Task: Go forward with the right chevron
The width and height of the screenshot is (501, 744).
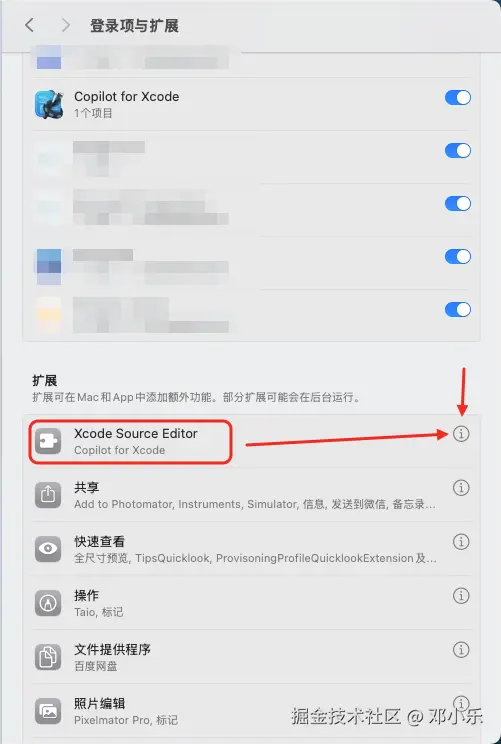Action: [65, 25]
